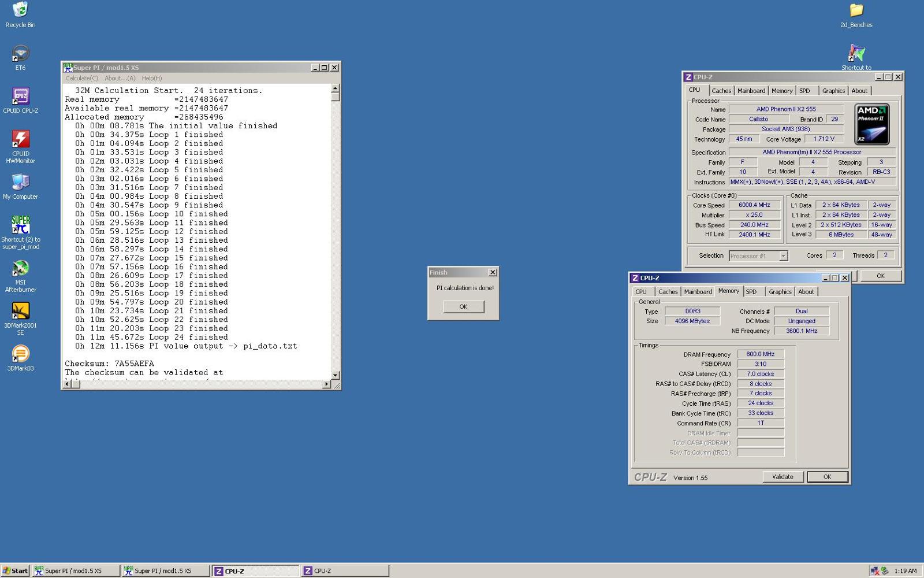Click OK in the upper CPU-Z window
Viewport: 924px width, 578px height.
(881, 276)
